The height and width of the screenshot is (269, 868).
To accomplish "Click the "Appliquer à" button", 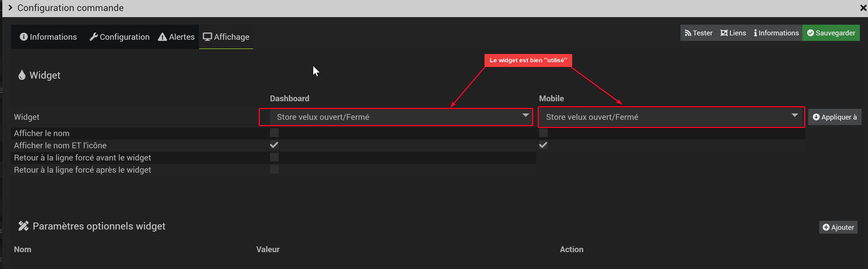I will pyautogui.click(x=834, y=117).
